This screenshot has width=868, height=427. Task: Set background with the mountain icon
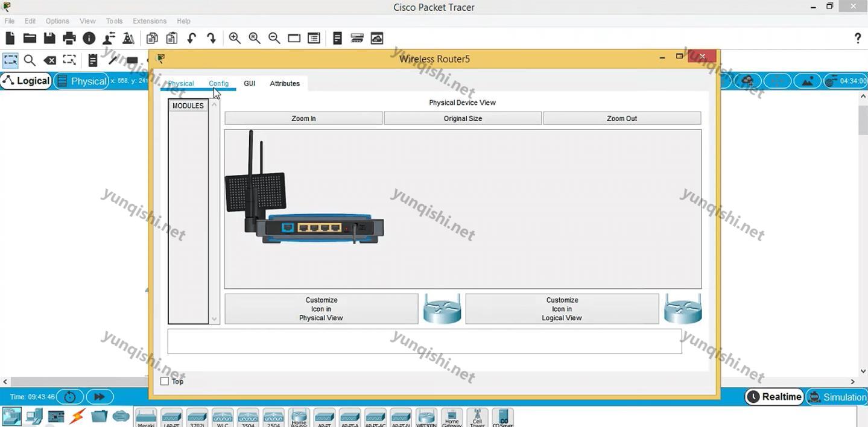(x=807, y=81)
